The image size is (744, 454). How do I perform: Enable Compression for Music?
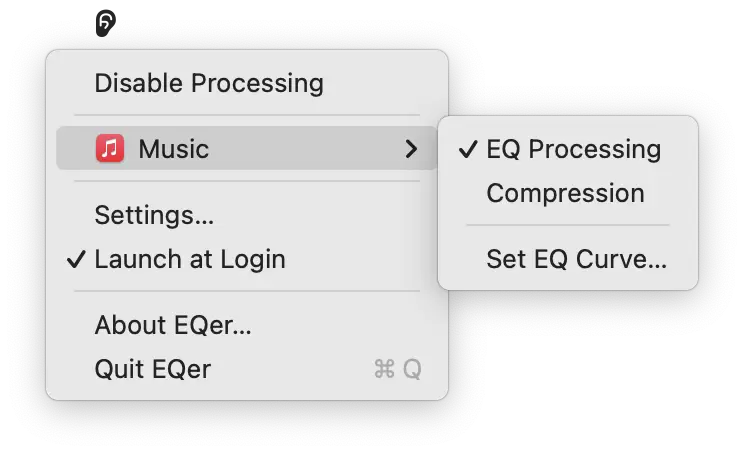(565, 193)
